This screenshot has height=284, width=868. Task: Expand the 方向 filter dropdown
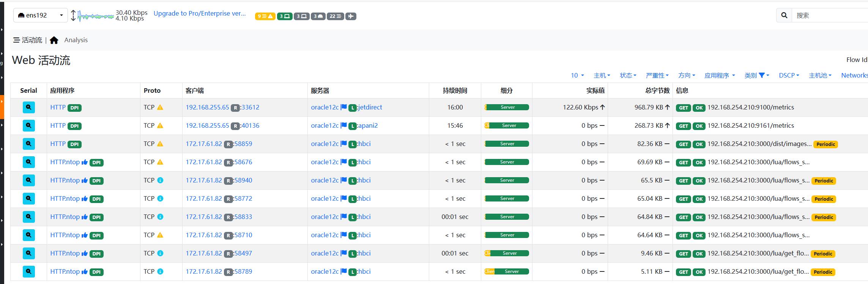(687, 75)
